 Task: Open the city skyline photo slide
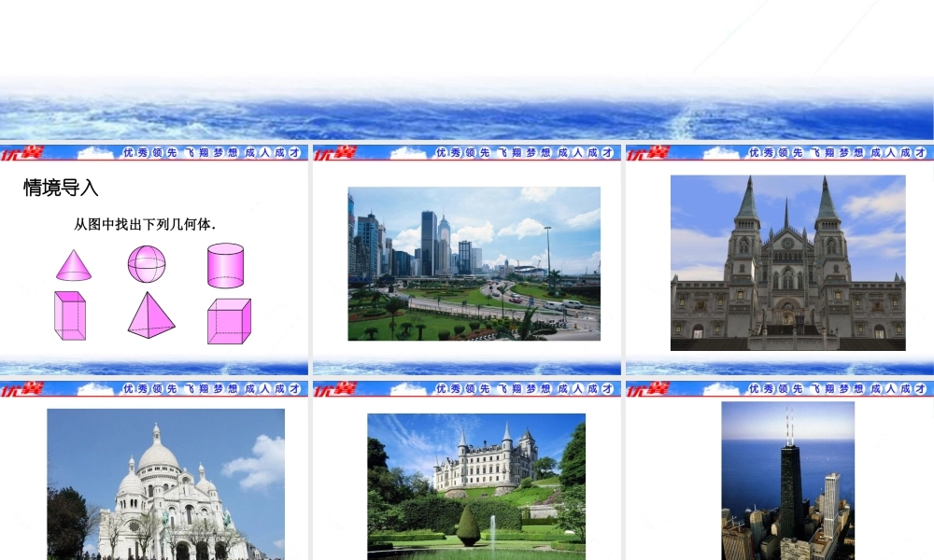(474, 263)
